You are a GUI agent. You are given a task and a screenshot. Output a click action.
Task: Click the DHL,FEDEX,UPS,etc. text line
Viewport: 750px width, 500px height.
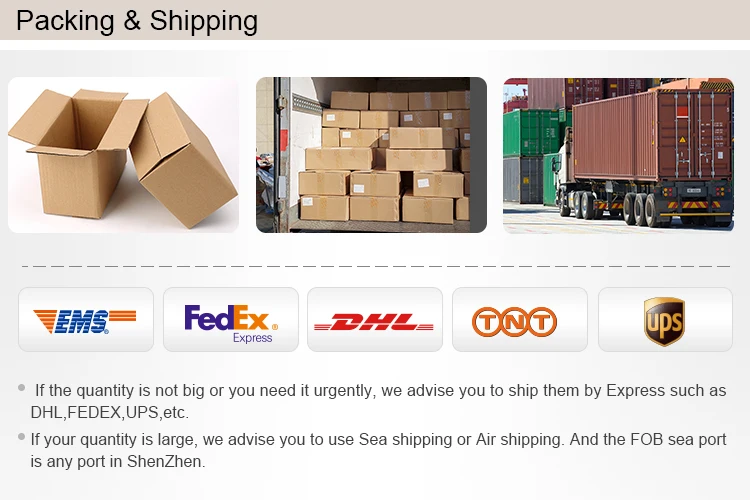point(110,412)
